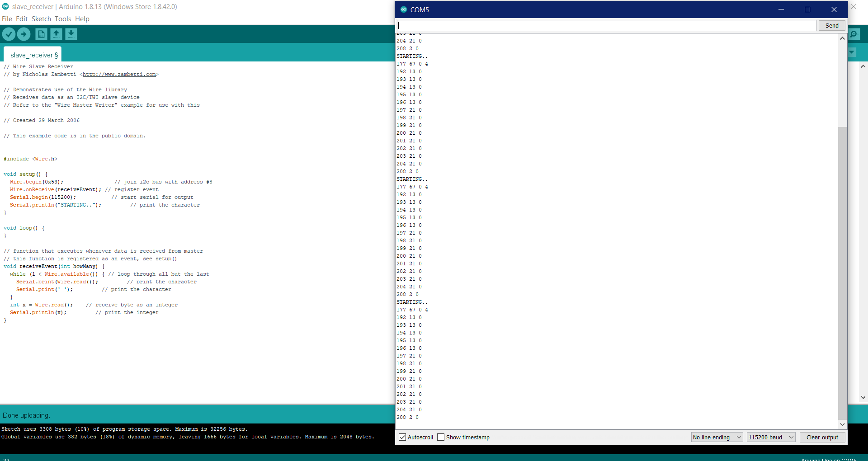Select the slave_receiver tab

click(x=33, y=55)
